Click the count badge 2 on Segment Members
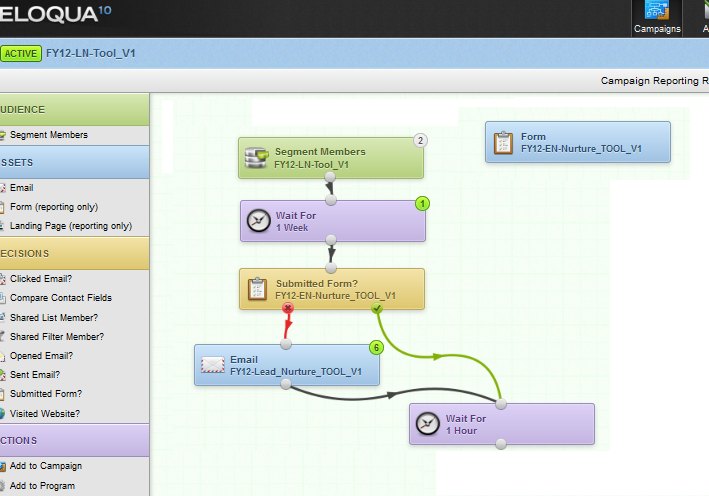The image size is (709, 496). (421, 141)
